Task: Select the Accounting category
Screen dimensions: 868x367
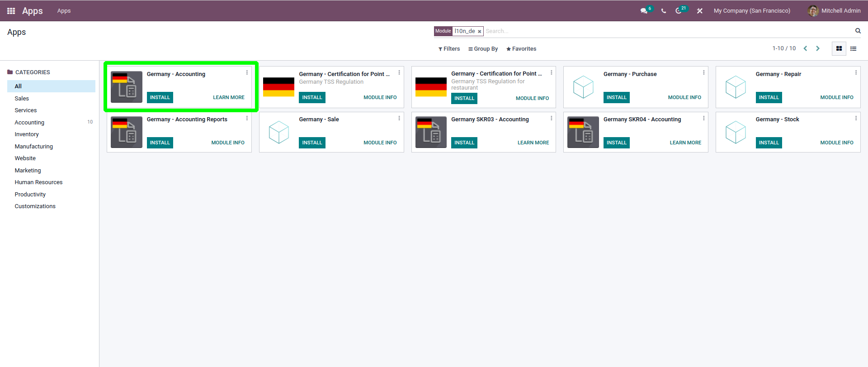Action: click(51, 122)
